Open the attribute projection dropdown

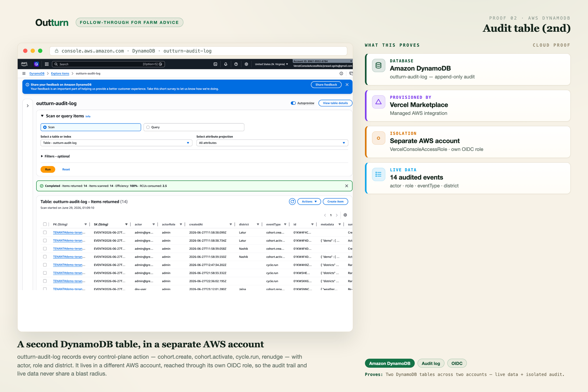272,143
